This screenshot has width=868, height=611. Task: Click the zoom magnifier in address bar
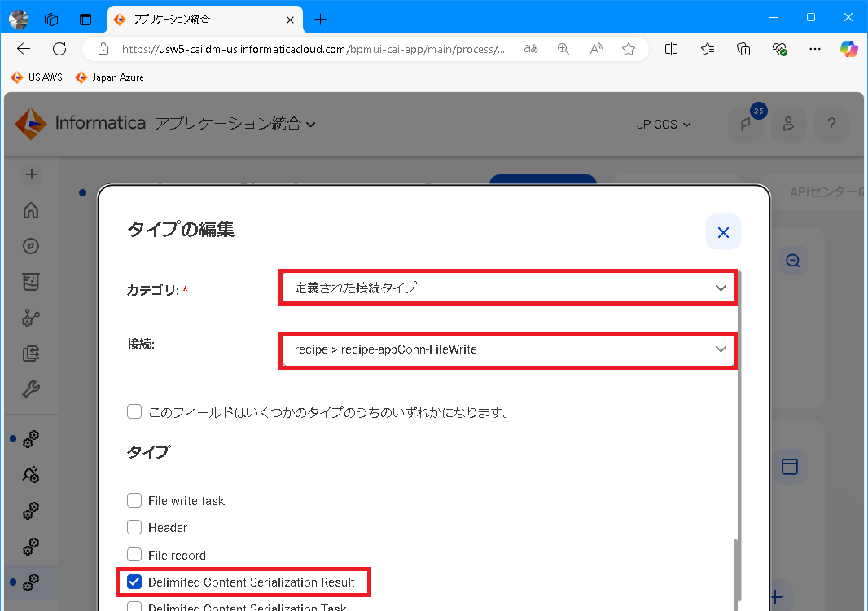pos(563,49)
